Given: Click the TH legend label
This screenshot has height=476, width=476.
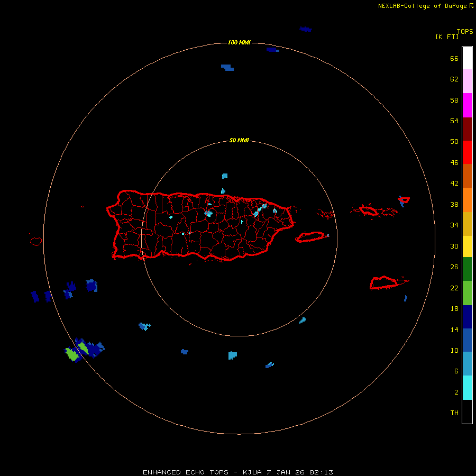Looking at the screenshot, I should tap(454, 413).
